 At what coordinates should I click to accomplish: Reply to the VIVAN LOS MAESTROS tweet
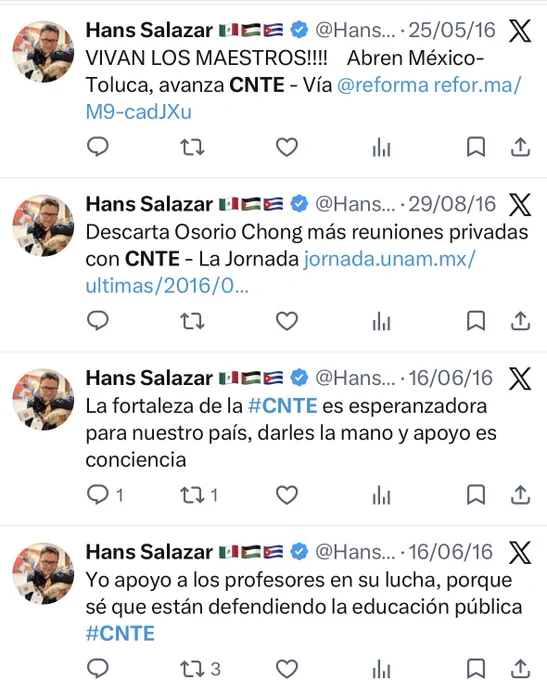(98, 147)
